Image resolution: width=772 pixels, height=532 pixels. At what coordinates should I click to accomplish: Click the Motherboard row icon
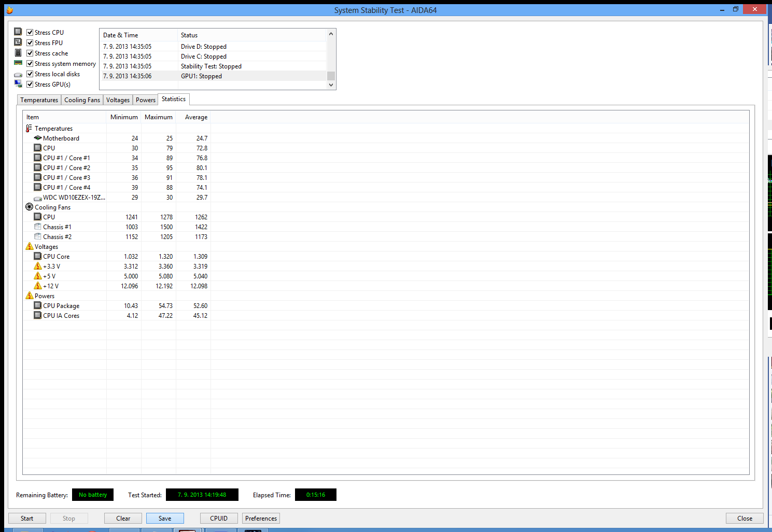pos(38,138)
